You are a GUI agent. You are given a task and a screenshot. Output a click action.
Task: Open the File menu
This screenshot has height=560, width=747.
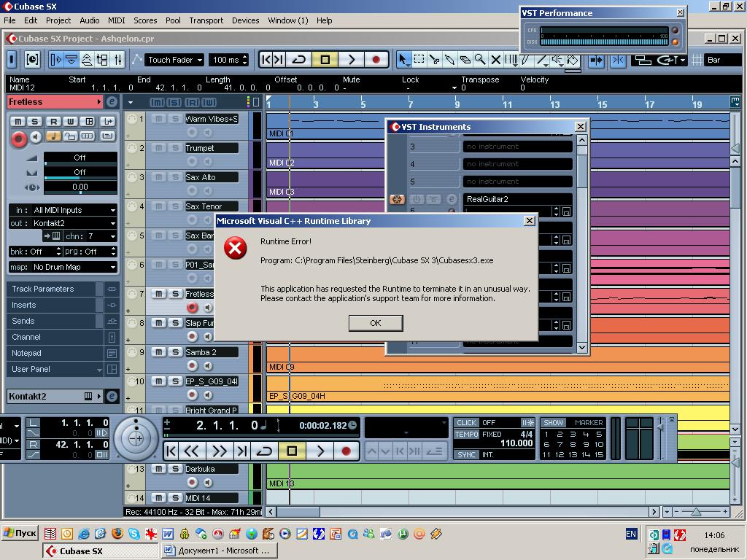point(9,20)
